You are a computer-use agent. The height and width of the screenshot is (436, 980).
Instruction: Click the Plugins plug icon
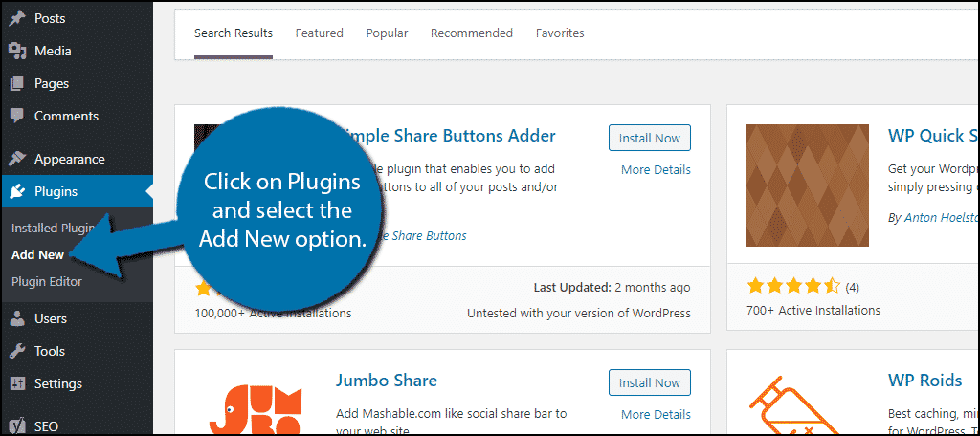17,191
